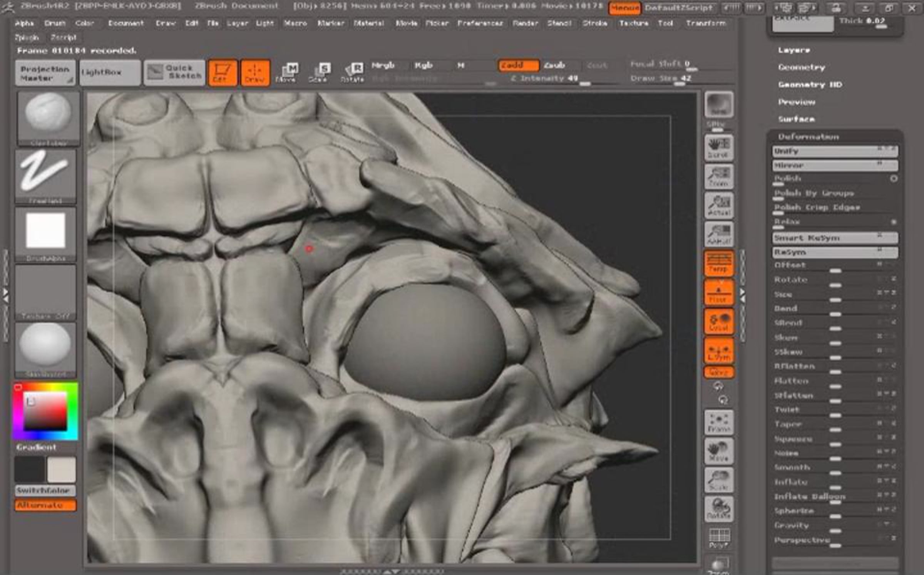This screenshot has width=924, height=575.
Task: Activate the Move transform icon in top shelf
Action: click(286, 72)
